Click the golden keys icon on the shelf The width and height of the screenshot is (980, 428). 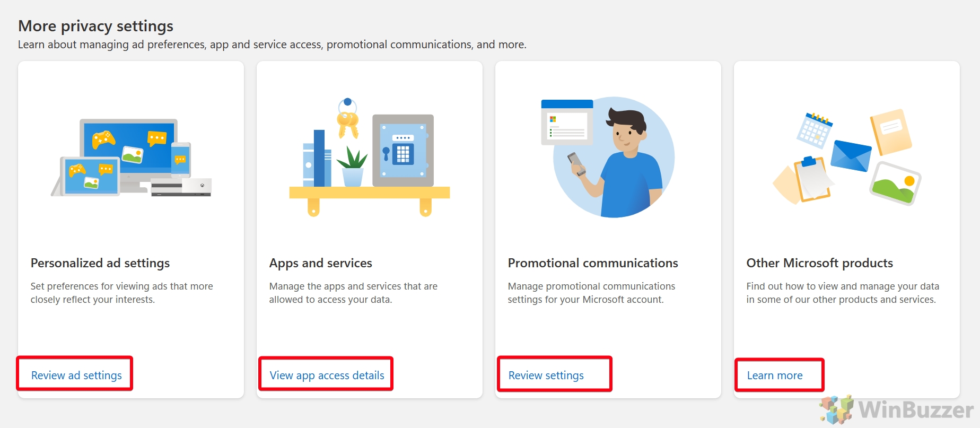pyautogui.click(x=348, y=119)
